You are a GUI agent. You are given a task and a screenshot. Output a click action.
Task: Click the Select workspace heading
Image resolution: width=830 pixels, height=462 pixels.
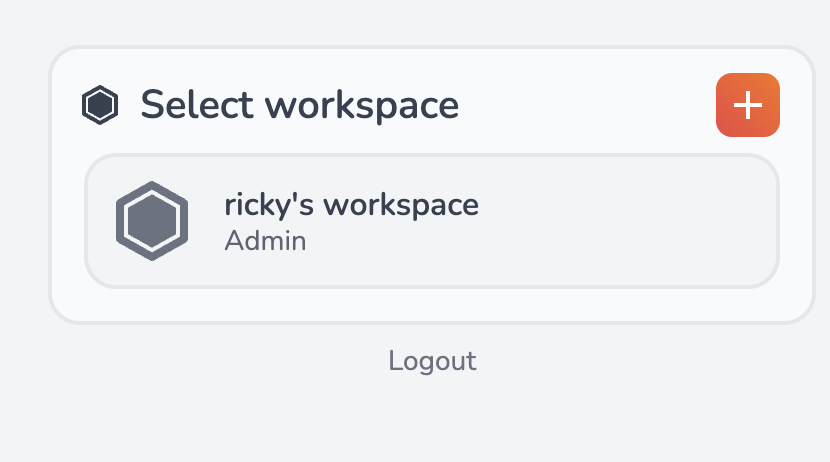(x=299, y=105)
